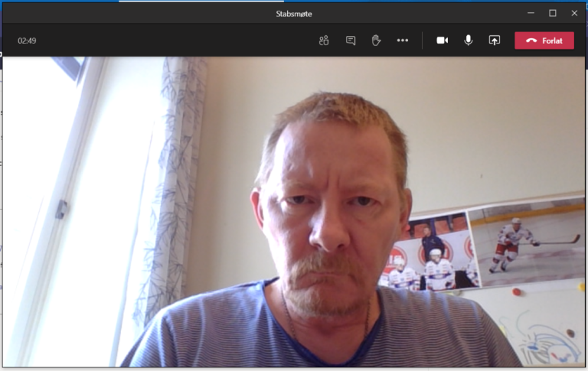The height and width of the screenshot is (371, 588).
Task: Click the word Forlat on the leave button
Action: (552, 41)
